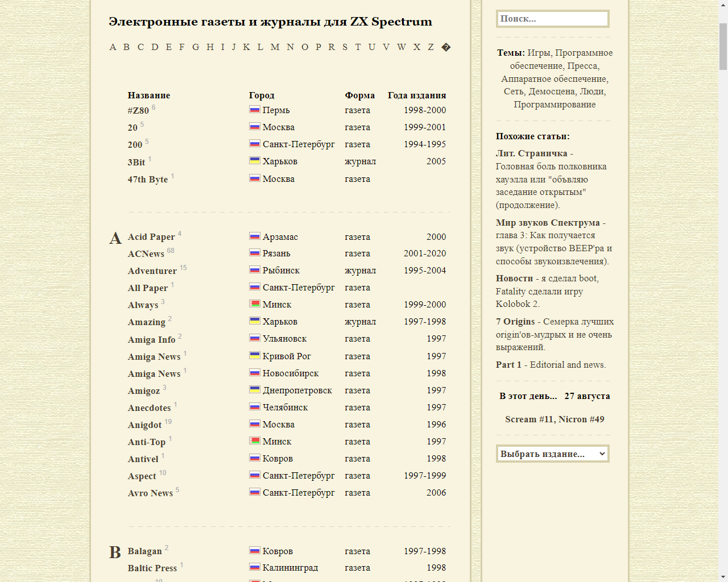Click the Belarus flag in the Always row
Screen dimensions: 728x582
click(255, 304)
